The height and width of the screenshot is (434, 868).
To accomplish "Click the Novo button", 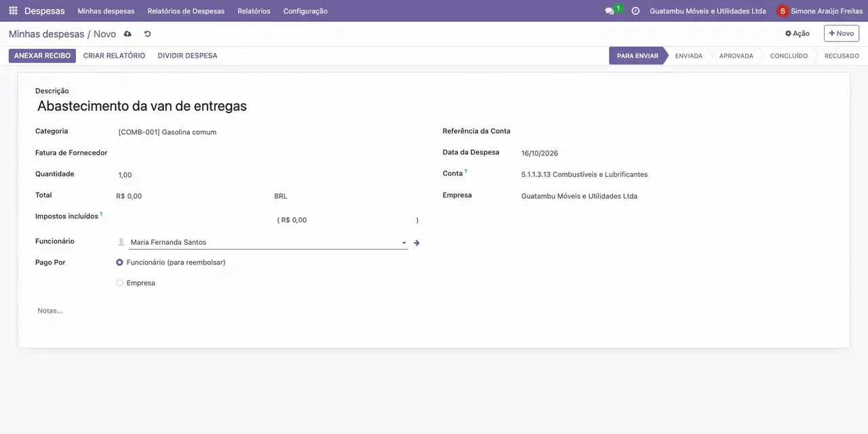I will pyautogui.click(x=842, y=33).
